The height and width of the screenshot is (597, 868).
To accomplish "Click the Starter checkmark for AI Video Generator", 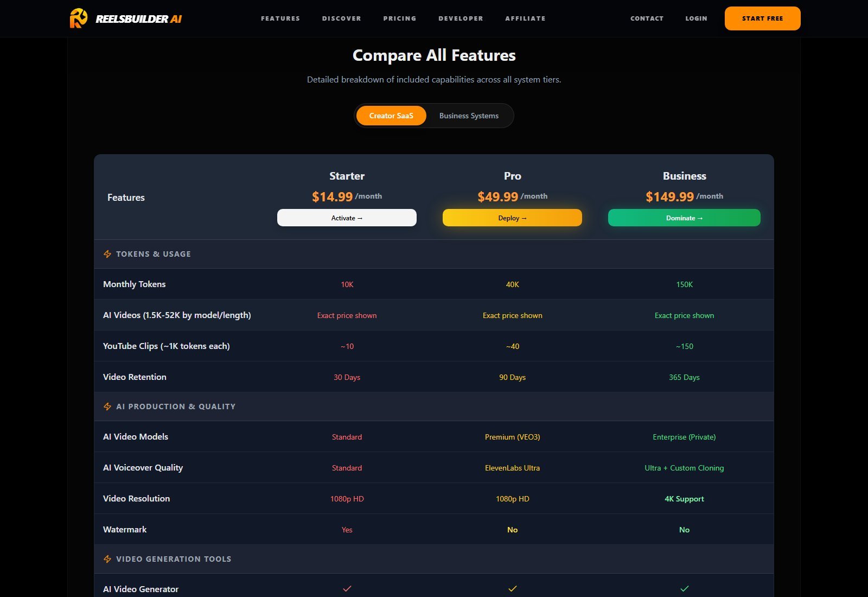I will [347, 589].
